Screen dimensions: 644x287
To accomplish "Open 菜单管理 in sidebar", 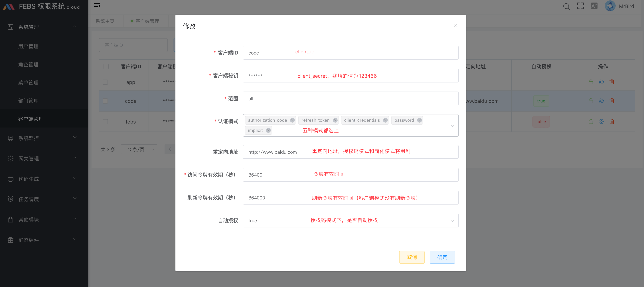I will pos(28,83).
